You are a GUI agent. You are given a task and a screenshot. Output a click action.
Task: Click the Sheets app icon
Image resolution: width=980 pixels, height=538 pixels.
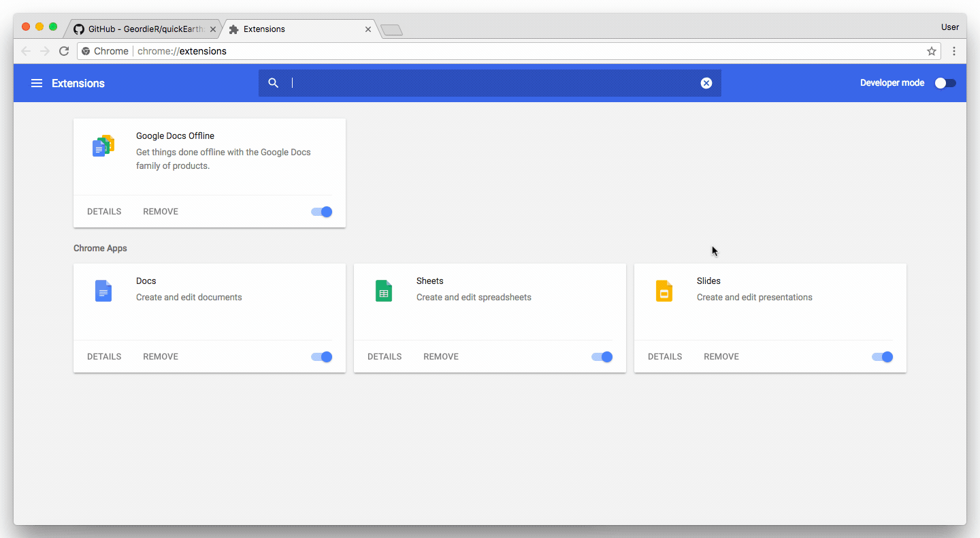[x=384, y=291]
